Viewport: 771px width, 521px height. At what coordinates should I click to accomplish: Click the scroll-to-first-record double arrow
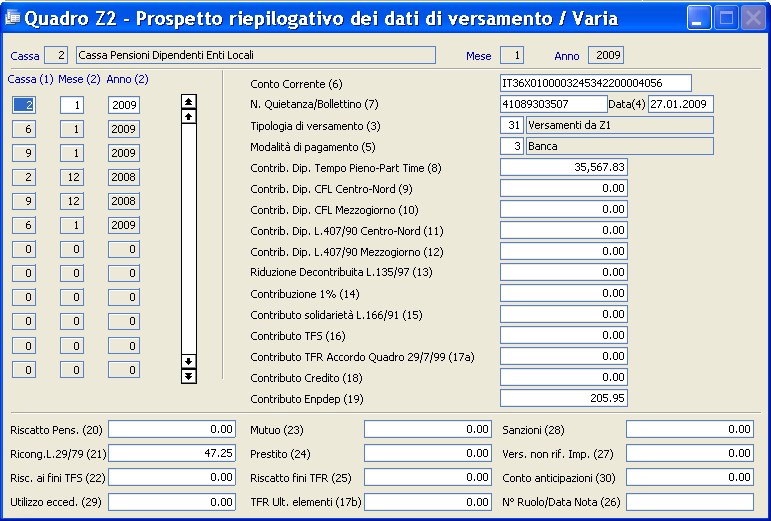pos(189,101)
